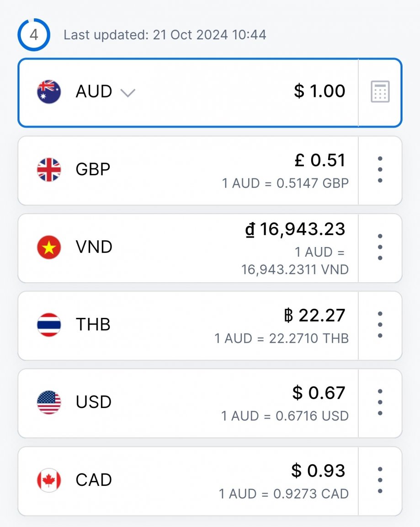Screen dimensions: 420x527
Task: Click the refresh countdown circle showing 4
Action: tap(34, 35)
